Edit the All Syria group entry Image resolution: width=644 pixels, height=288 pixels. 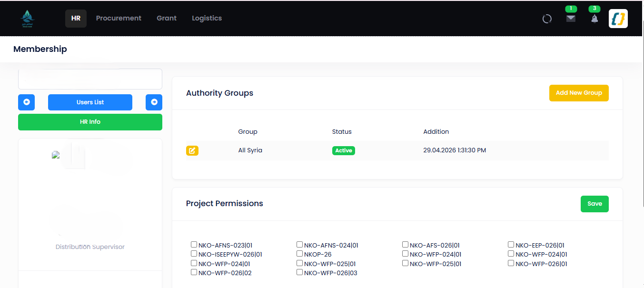[x=192, y=150]
